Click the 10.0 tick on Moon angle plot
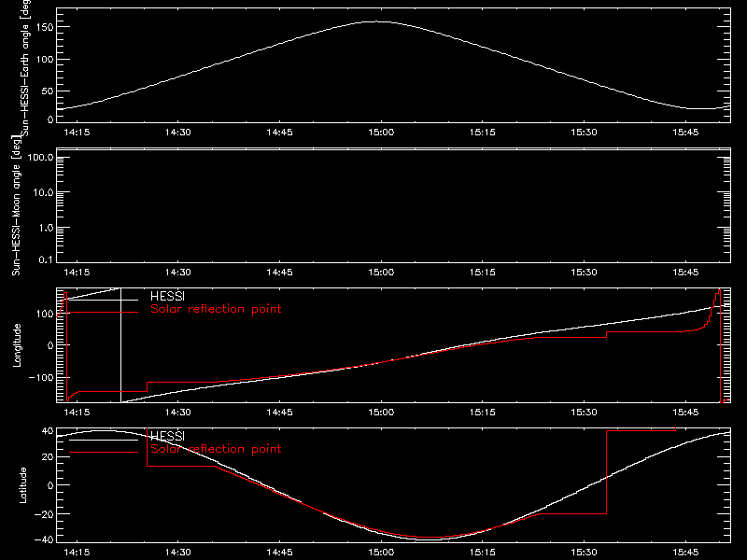This screenshot has width=747, height=560. (43, 192)
